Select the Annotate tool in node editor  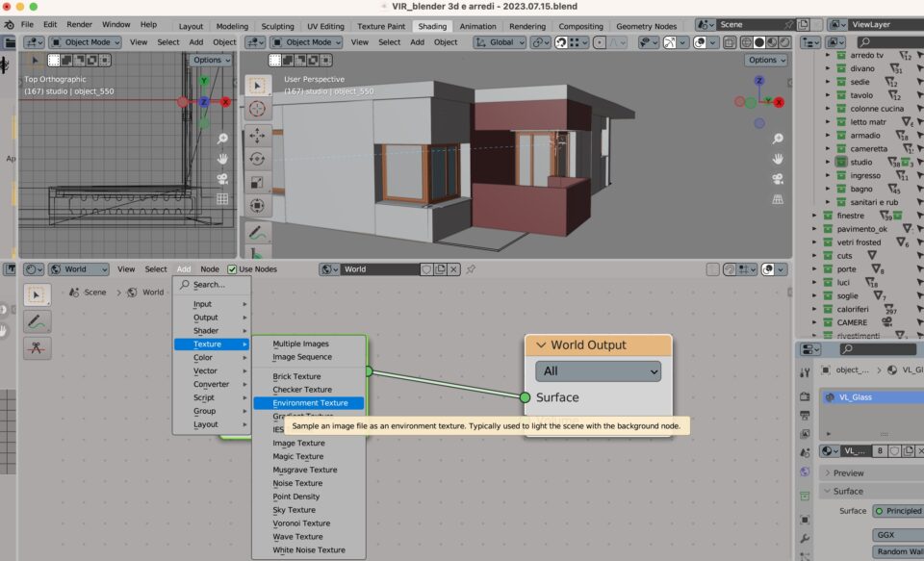click(x=37, y=321)
